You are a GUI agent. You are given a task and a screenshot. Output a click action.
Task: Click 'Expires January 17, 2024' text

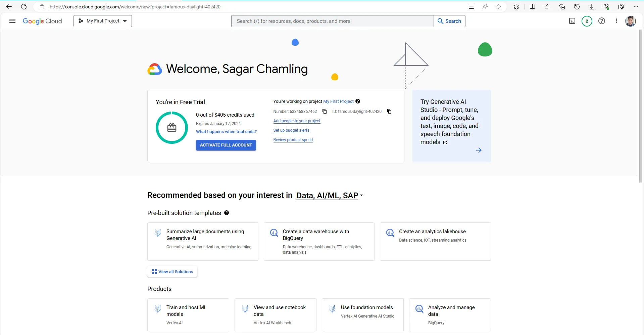pos(218,124)
